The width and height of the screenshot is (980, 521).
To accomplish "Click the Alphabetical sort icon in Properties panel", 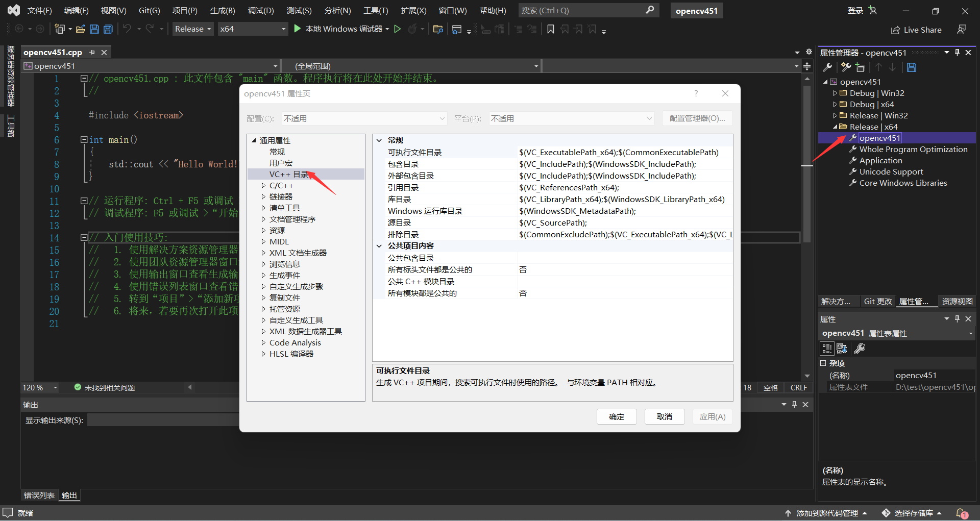I will click(x=842, y=349).
